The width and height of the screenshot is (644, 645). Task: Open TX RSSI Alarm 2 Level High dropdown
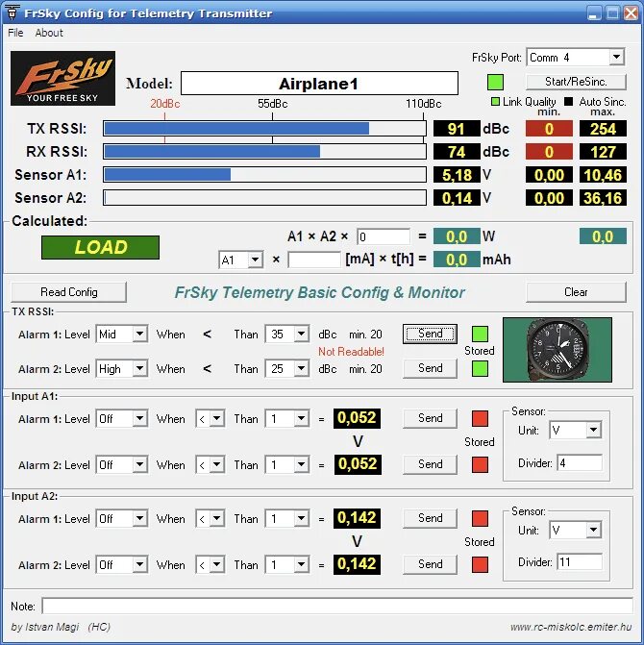122,368
